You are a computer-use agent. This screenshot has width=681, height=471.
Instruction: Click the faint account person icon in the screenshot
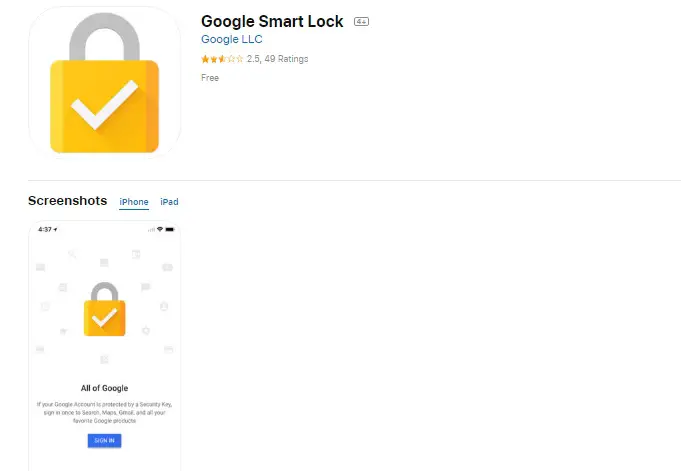tap(164, 306)
